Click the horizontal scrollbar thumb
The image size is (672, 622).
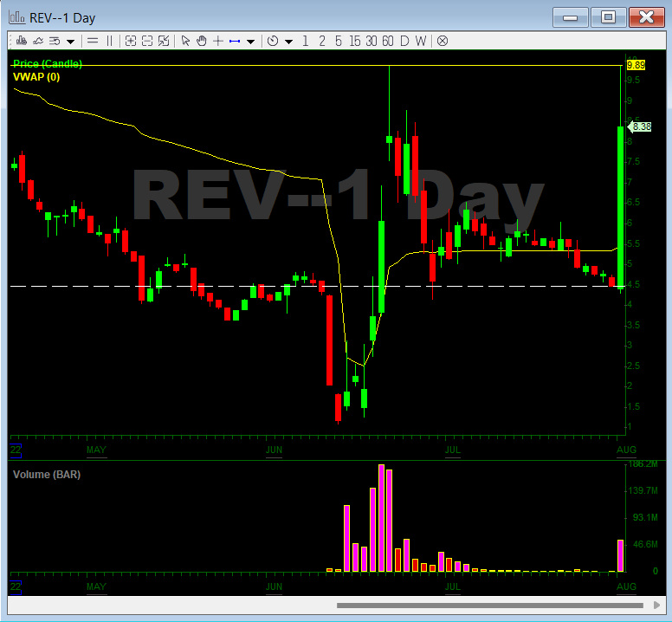[490, 606]
